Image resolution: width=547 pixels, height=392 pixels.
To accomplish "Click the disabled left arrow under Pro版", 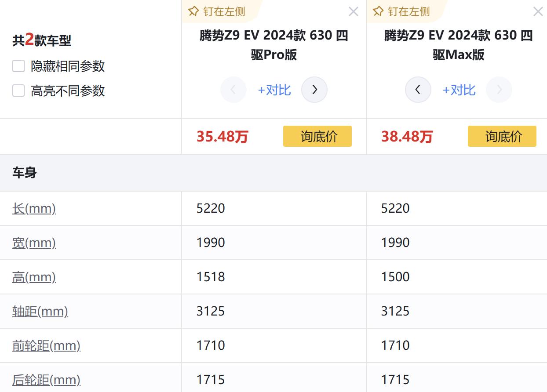I will pos(233,90).
